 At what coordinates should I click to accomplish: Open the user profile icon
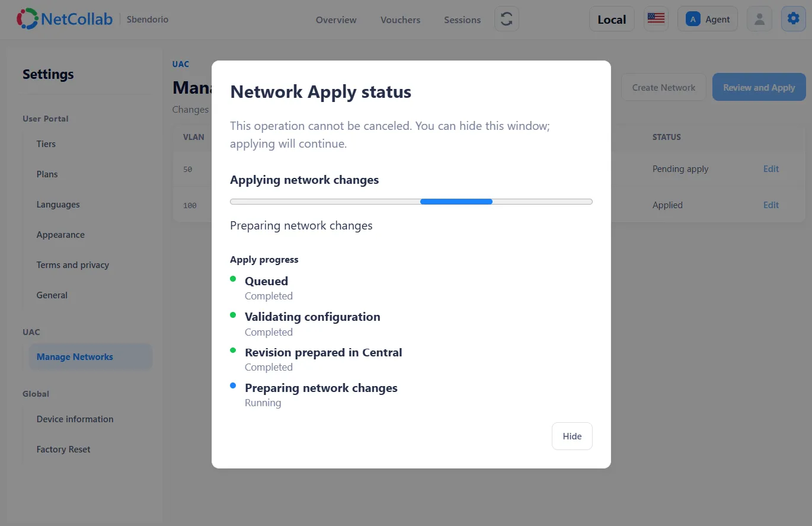click(x=759, y=19)
